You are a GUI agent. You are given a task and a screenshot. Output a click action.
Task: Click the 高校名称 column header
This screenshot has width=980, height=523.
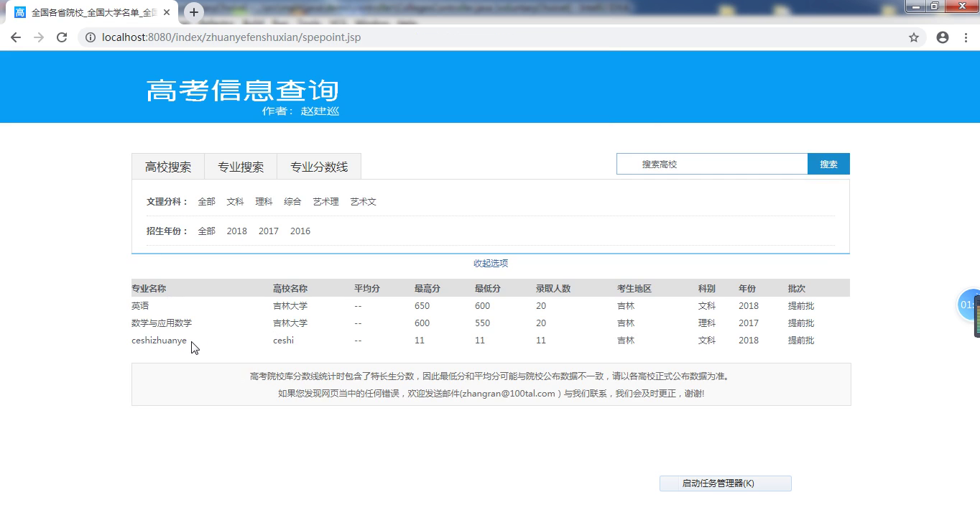[290, 289]
